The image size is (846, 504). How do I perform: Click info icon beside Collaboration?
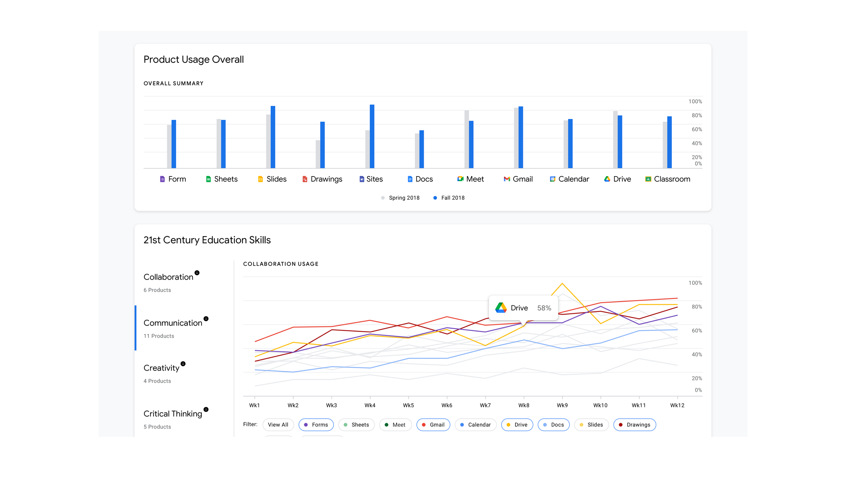[x=197, y=273]
